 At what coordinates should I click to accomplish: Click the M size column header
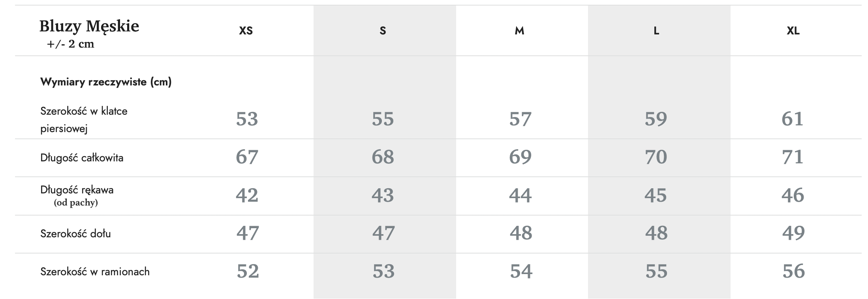520,31
